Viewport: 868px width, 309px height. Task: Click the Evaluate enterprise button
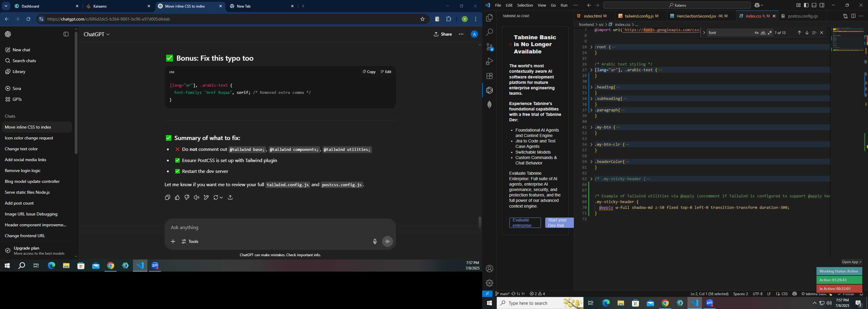point(525,223)
